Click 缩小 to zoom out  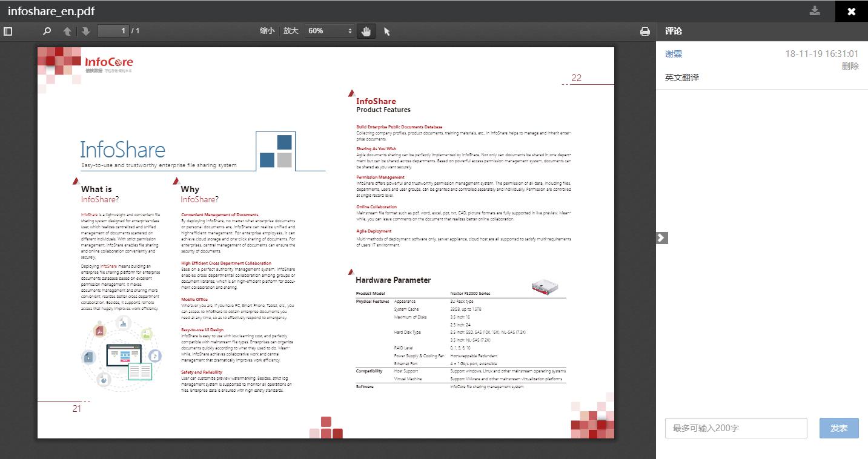[x=267, y=31]
